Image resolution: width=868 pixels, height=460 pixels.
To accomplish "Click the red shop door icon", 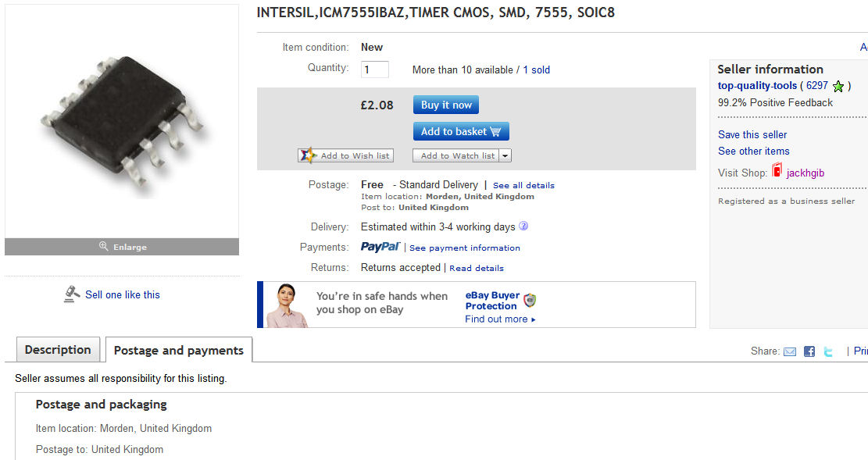I will point(777,171).
